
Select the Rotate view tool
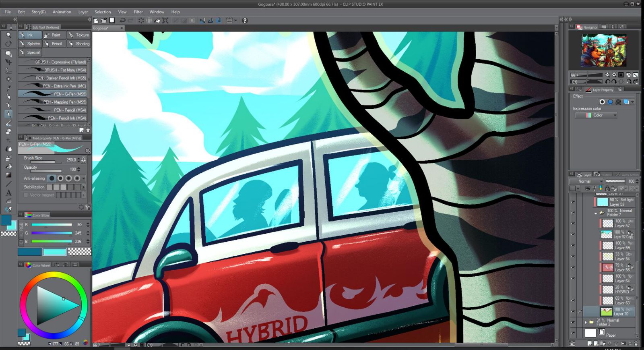8,43
